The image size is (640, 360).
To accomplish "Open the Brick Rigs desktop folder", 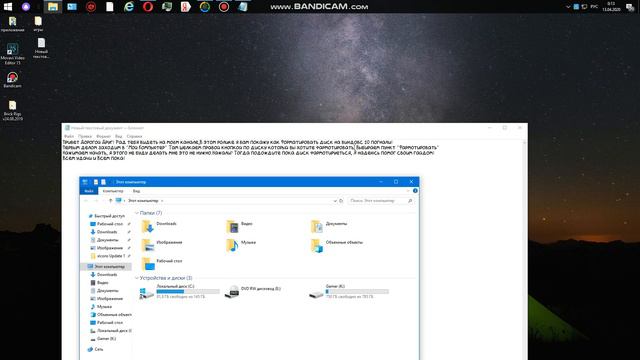I will click(x=12, y=111).
